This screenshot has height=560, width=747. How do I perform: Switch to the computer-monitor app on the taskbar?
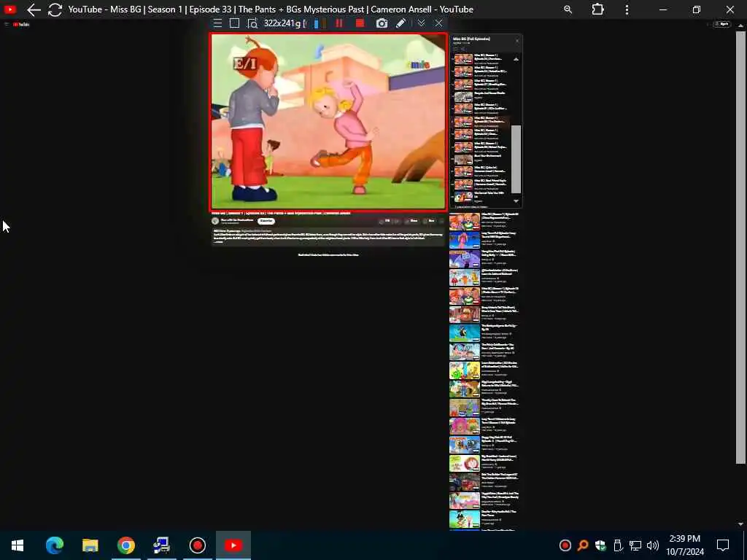click(161, 545)
